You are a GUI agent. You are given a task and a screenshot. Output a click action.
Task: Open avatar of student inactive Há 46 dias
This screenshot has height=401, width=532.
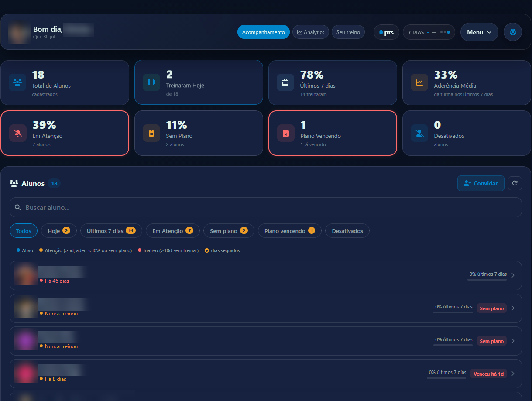[25, 274]
